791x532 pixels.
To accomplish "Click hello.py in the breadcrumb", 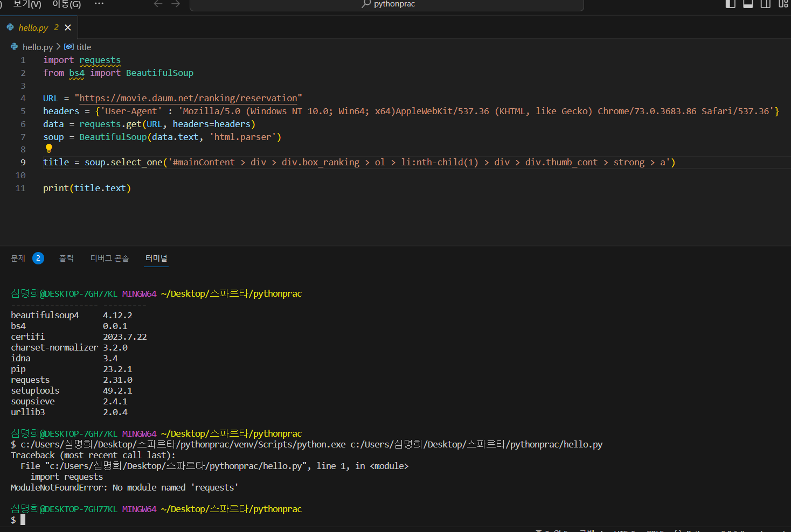I will [38, 47].
